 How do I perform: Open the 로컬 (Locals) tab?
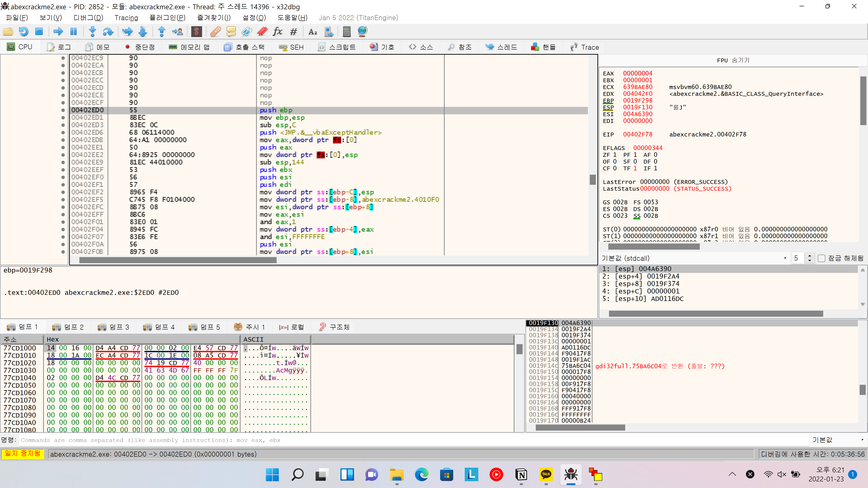click(x=292, y=327)
